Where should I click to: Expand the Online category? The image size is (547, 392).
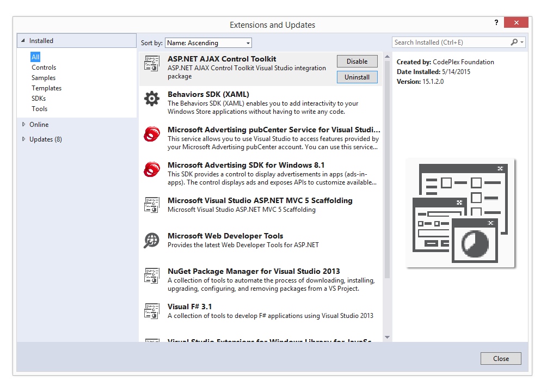23,125
